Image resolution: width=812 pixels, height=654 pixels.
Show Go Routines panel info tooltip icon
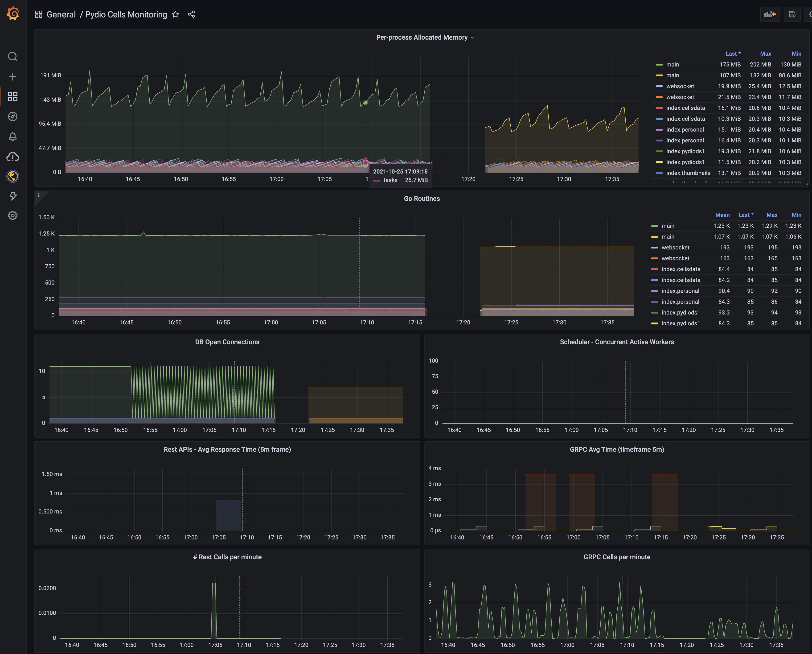click(x=38, y=195)
